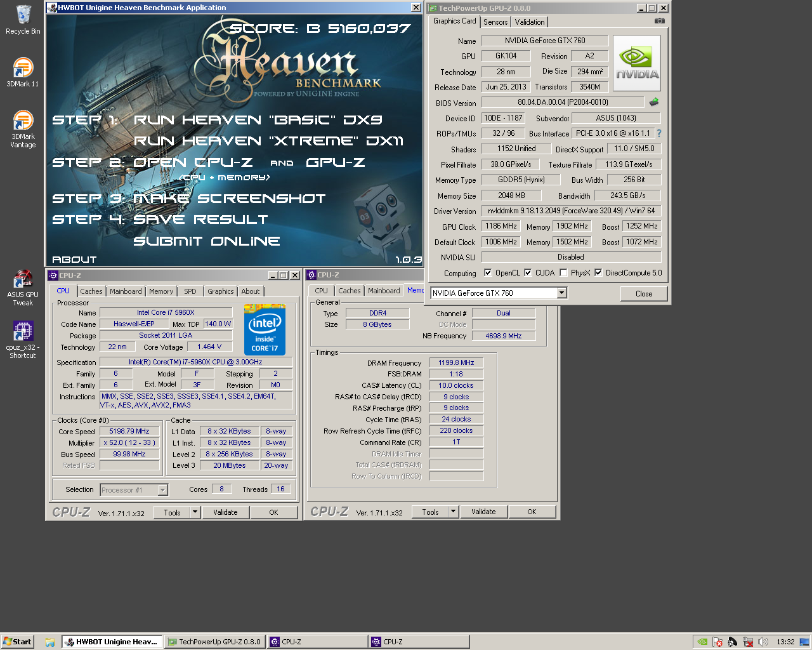The image size is (812, 650).
Task: Click the right CPU-Z title bar icon
Action: [311, 275]
